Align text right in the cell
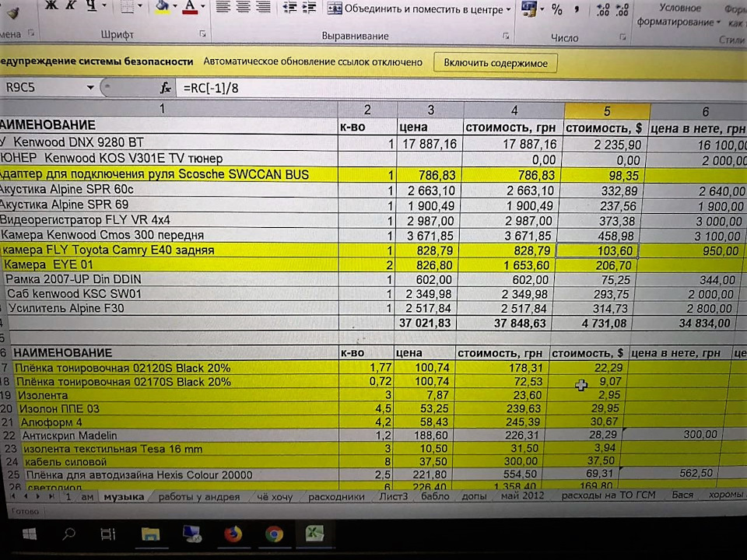The image size is (747, 560). click(x=264, y=7)
